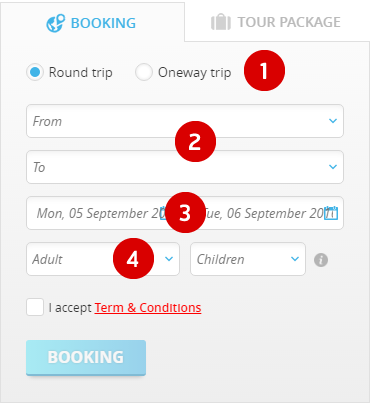Click red step marker number 3

click(185, 213)
